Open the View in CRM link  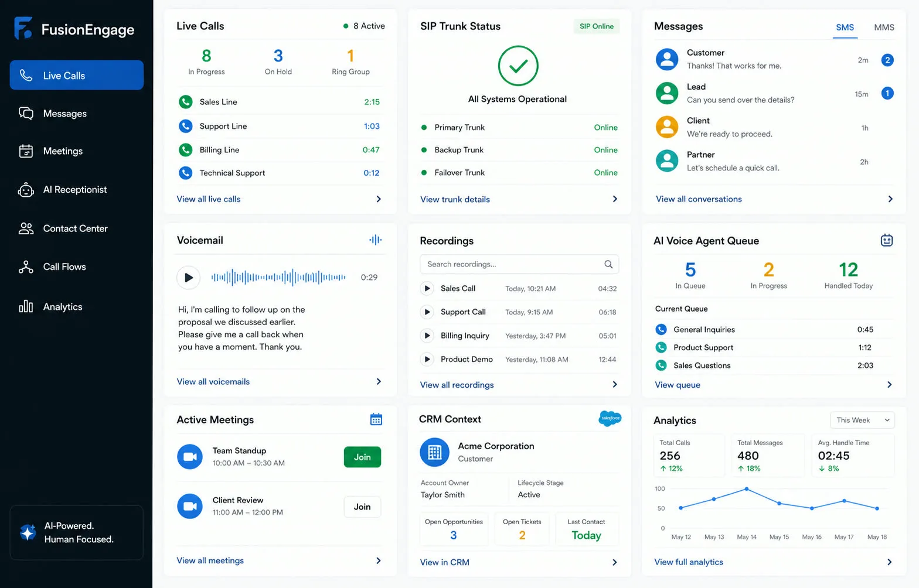coord(445,562)
